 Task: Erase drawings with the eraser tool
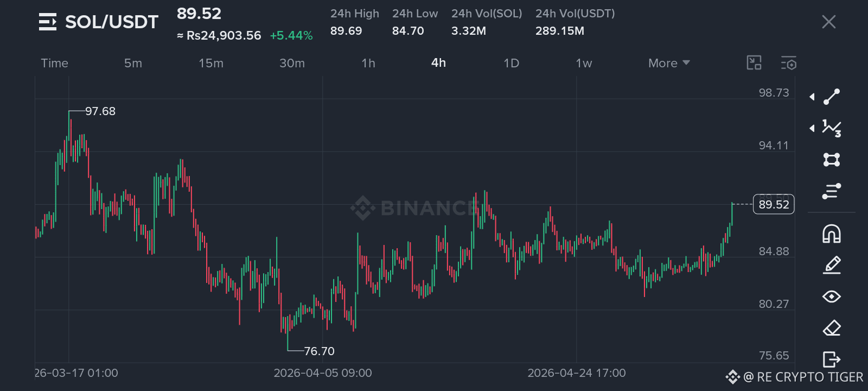[x=832, y=328]
